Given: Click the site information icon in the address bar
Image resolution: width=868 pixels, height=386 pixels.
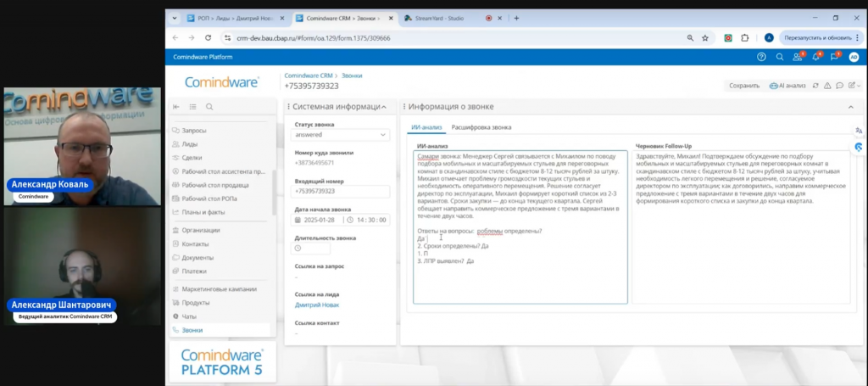Looking at the screenshot, I should tap(227, 37).
